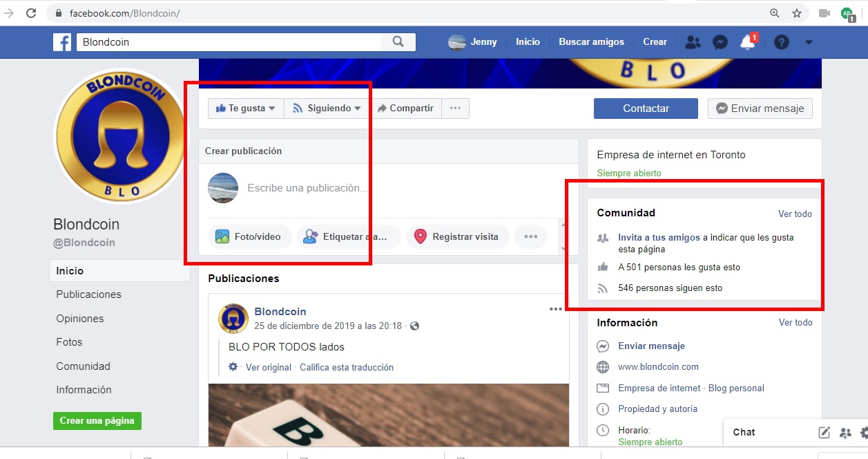
Task: Select Fotos in the sidebar
Action: (x=69, y=342)
